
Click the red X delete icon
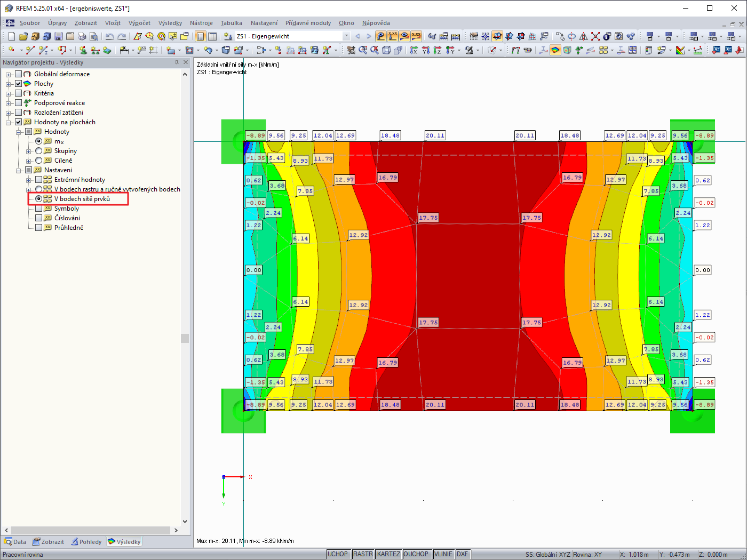tap(595, 36)
